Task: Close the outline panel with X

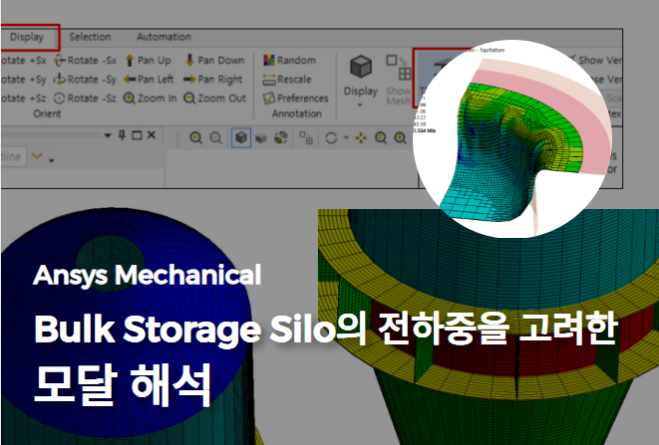Action: coord(151,135)
